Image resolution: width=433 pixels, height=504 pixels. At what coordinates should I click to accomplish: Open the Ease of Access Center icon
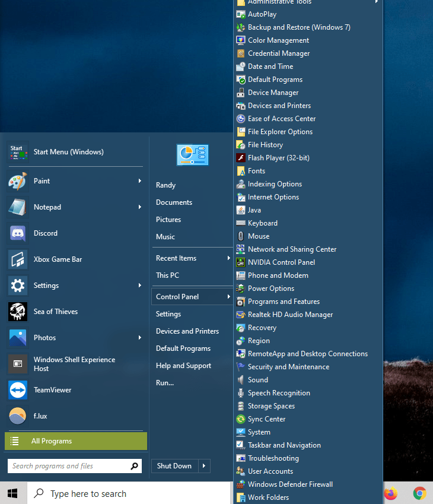[241, 119]
